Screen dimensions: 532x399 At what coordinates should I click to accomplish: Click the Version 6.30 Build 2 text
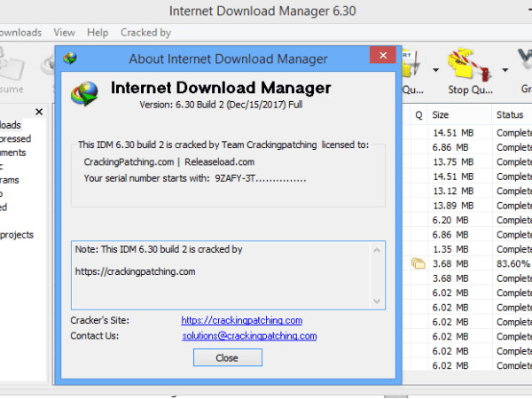click(221, 105)
